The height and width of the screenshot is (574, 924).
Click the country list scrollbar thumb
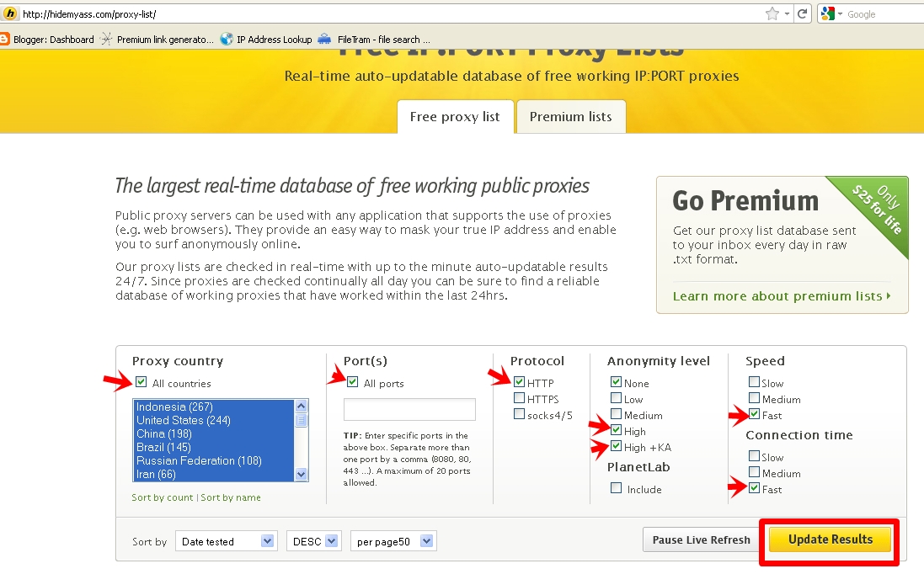(302, 420)
